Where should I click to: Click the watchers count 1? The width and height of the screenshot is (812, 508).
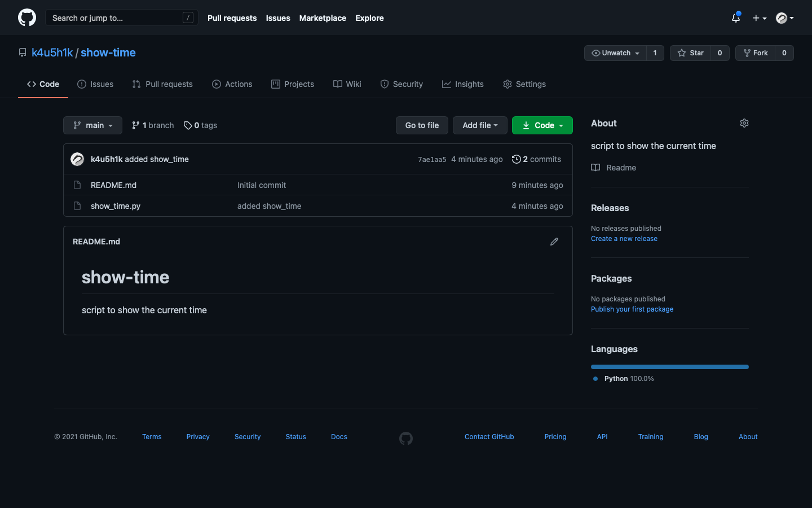pyautogui.click(x=655, y=53)
